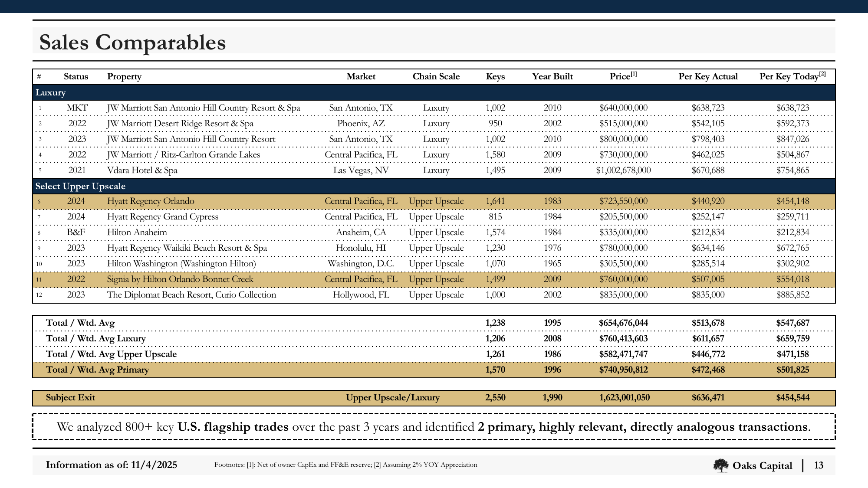
Task: Click the '$1,002,678,000' Vdara price
Action: point(624,170)
